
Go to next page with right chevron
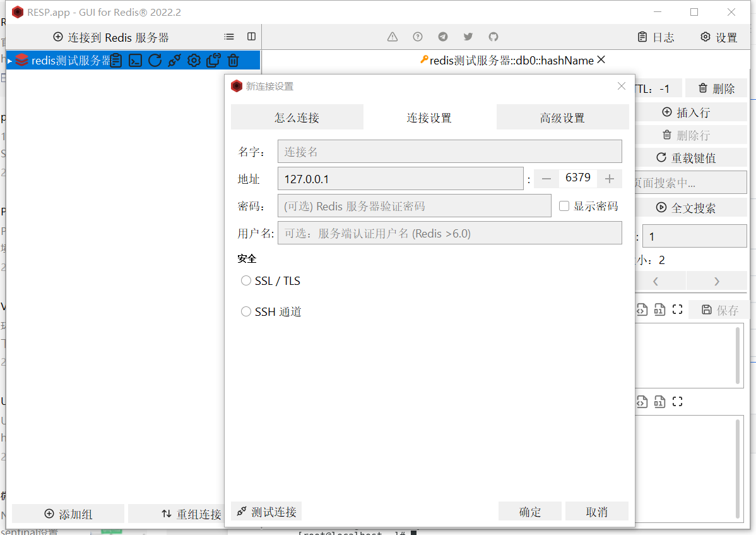click(x=716, y=281)
